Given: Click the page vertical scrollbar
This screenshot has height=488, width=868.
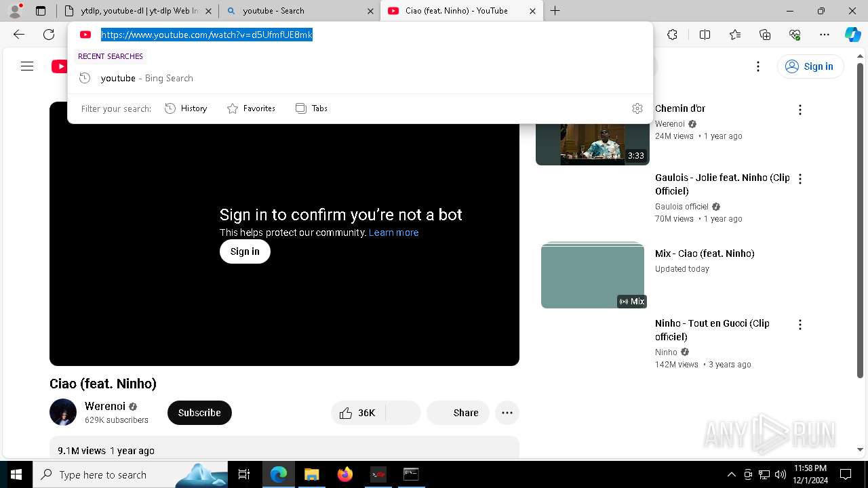Looking at the screenshot, I should 861,220.
